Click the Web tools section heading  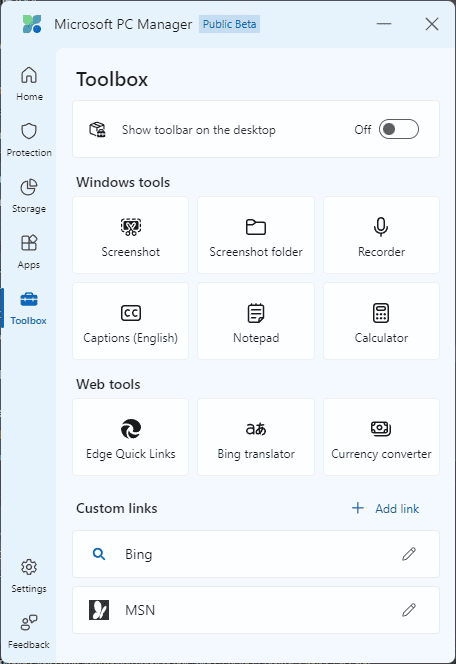click(x=108, y=385)
